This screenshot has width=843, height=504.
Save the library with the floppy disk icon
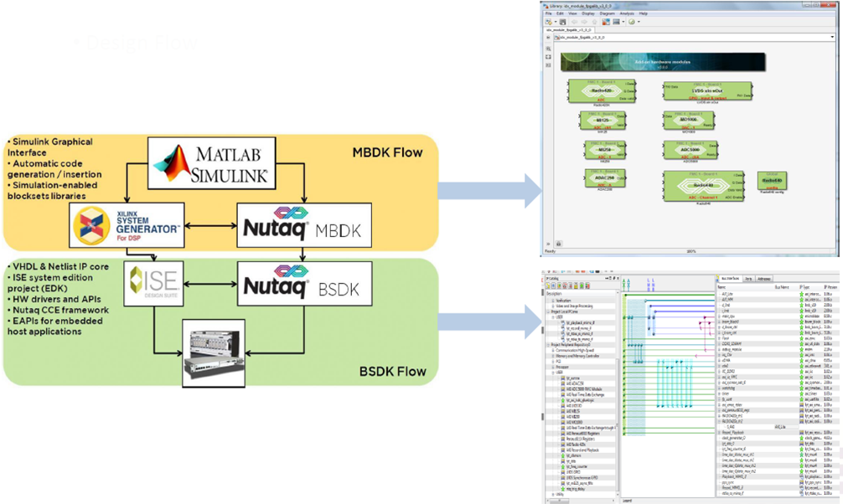[562, 22]
